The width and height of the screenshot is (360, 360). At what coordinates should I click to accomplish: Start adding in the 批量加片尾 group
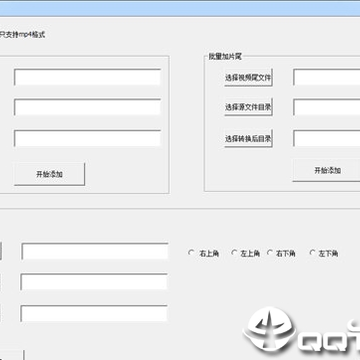coord(327,170)
